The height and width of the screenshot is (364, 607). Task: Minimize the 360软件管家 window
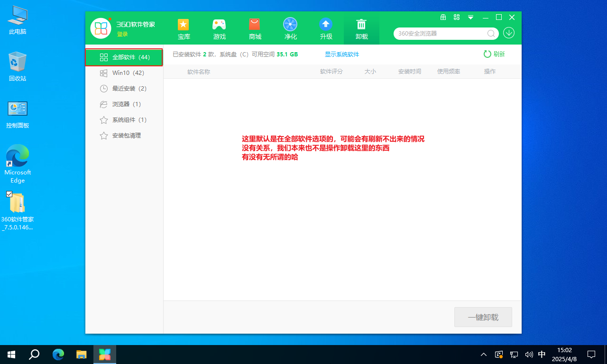(485, 17)
